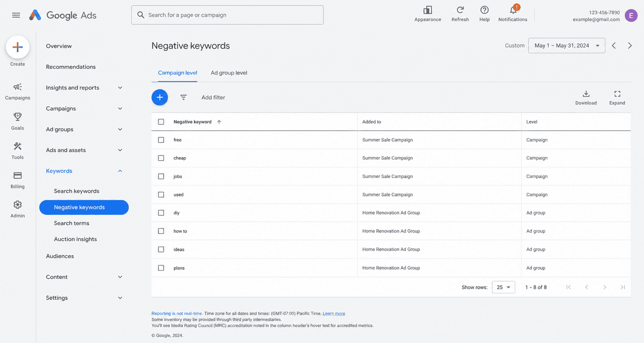Open the account avatar E
The width and height of the screenshot is (644, 343).
coord(631,15)
